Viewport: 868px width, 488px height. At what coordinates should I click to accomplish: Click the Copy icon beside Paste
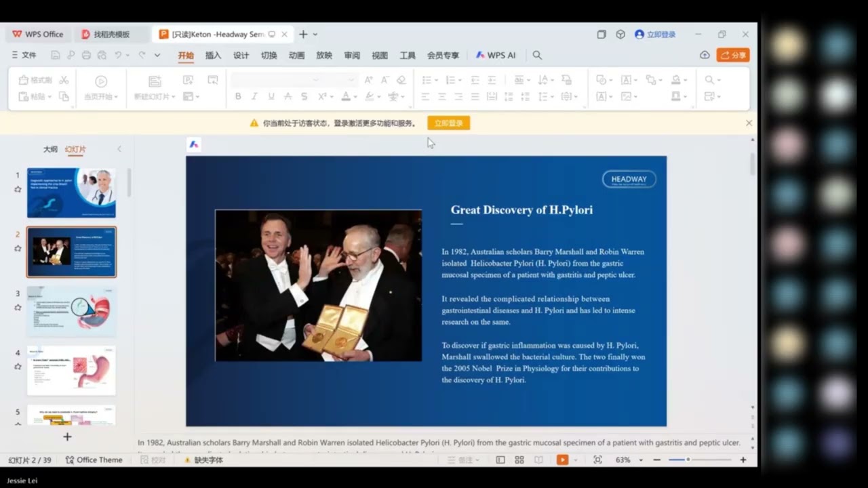[64, 96]
